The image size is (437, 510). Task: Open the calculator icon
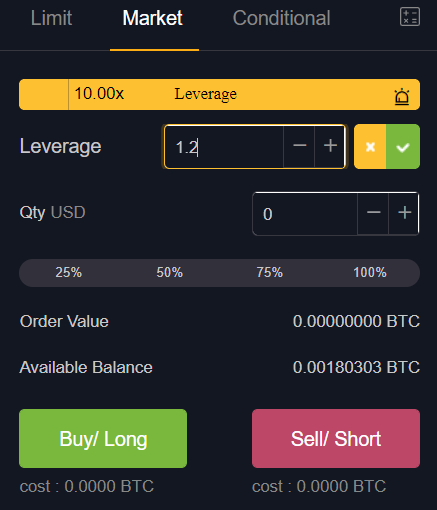pos(410,17)
